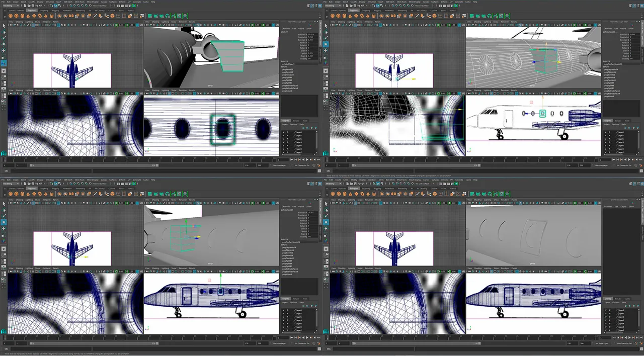Toggle layer2 visibility V in bottom-left window
This screenshot has width=644, height=356.
283,330
